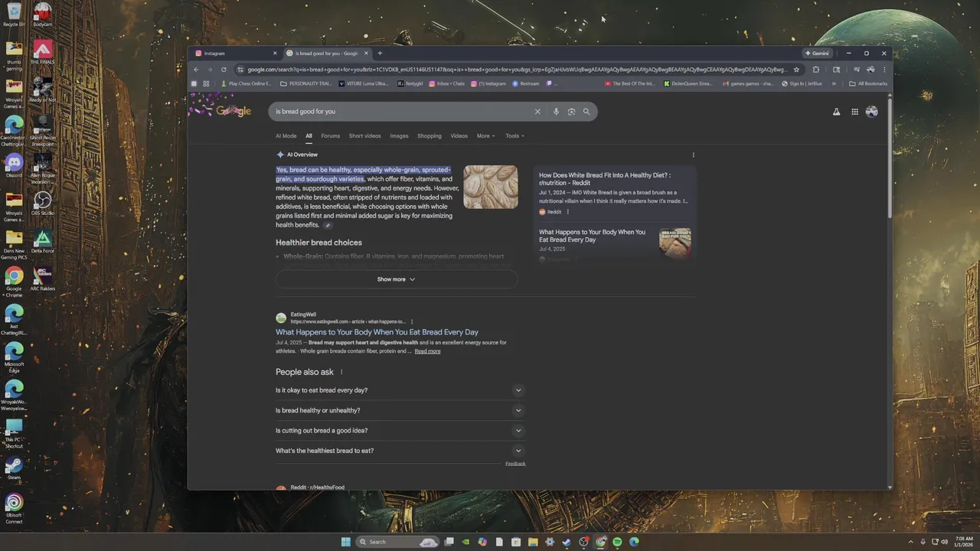980x551 pixels.
Task: Show hidden system tray icons
Action: point(910,542)
